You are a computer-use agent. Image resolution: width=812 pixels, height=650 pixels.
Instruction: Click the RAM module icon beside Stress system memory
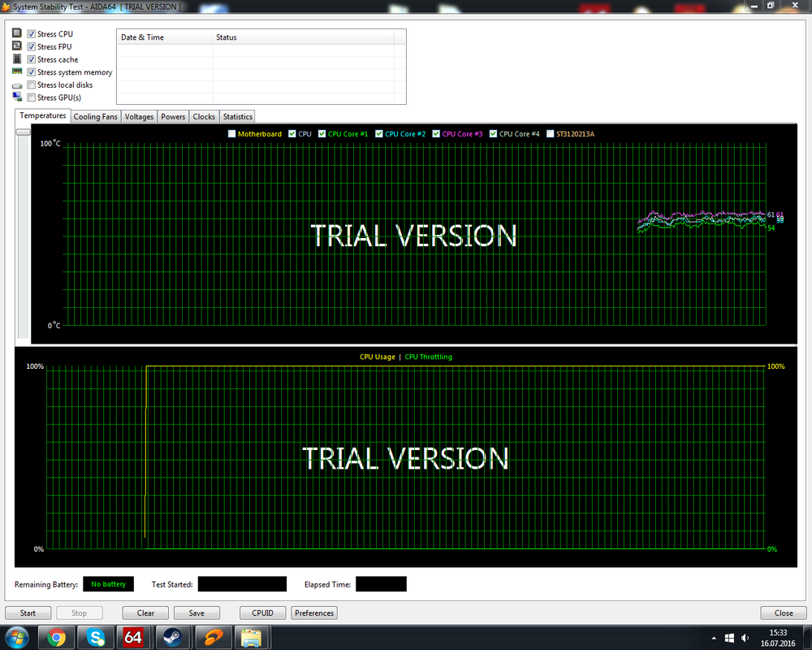17,71
